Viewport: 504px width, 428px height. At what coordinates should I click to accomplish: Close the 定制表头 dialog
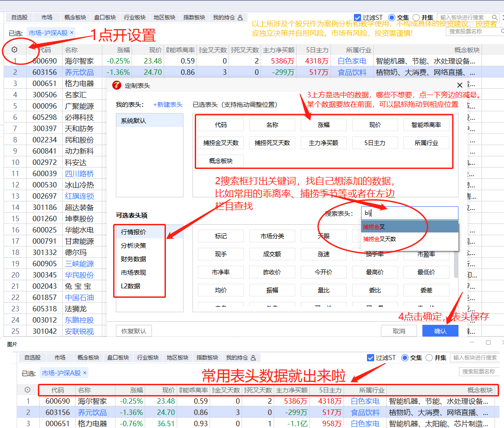pyautogui.click(x=459, y=85)
